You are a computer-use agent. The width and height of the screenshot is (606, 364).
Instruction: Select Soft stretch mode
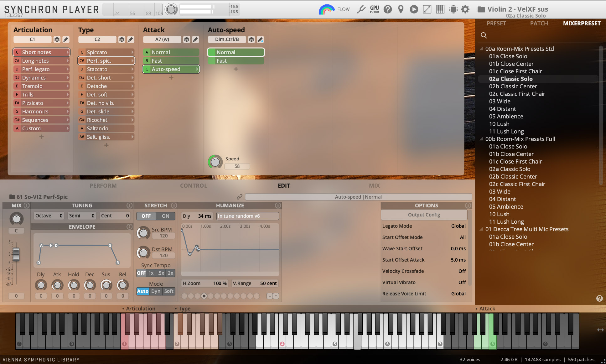(169, 291)
